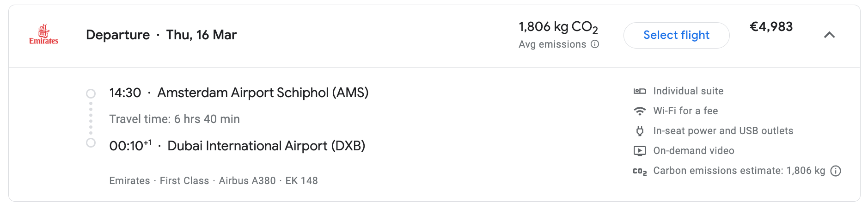Image resolution: width=868 pixels, height=210 pixels.
Task: Open Avg emissions info icon
Action: click(595, 44)
